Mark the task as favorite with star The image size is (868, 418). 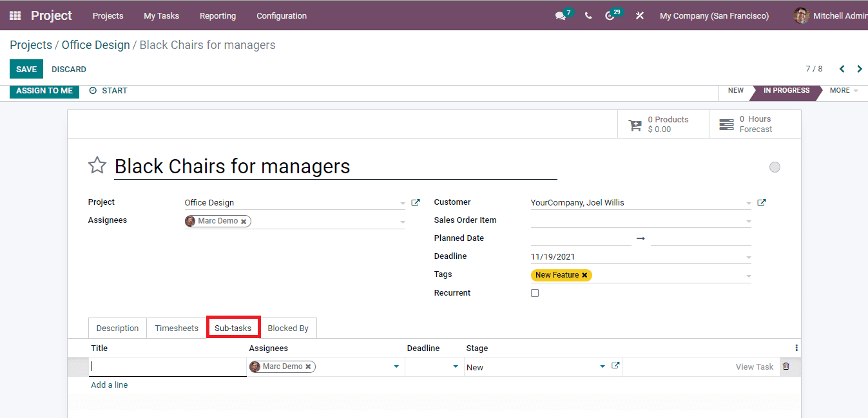[97, 166]
